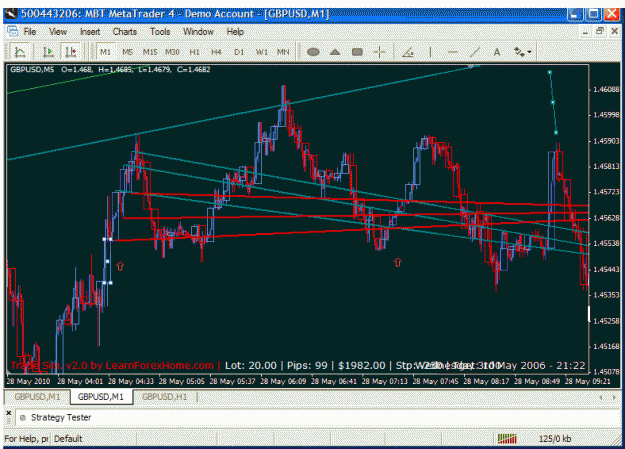This screenshot has width=625, height=449.
Task: Select the vertical line tool
Action: pyautogui.click(x=430, y=52)
